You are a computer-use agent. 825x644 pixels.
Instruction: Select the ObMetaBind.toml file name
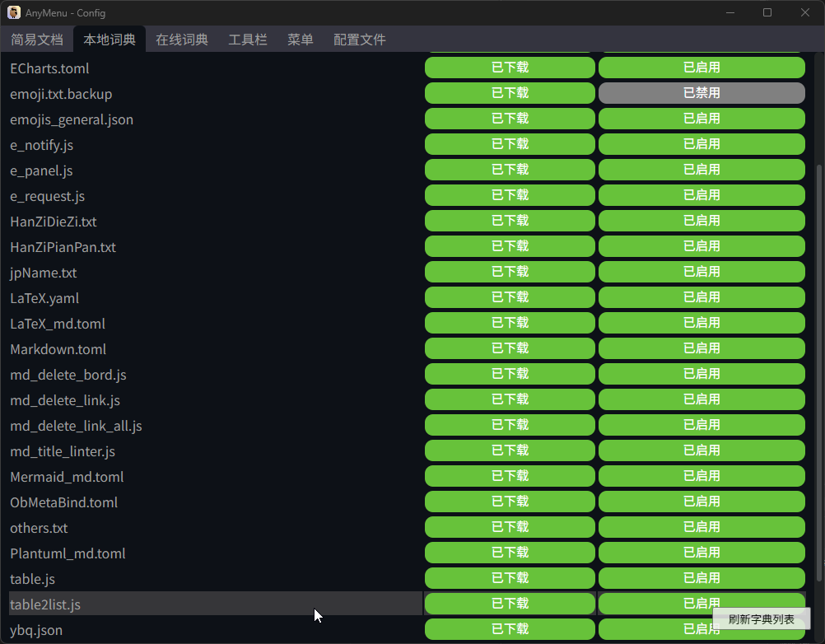click(x=63, y=502)
